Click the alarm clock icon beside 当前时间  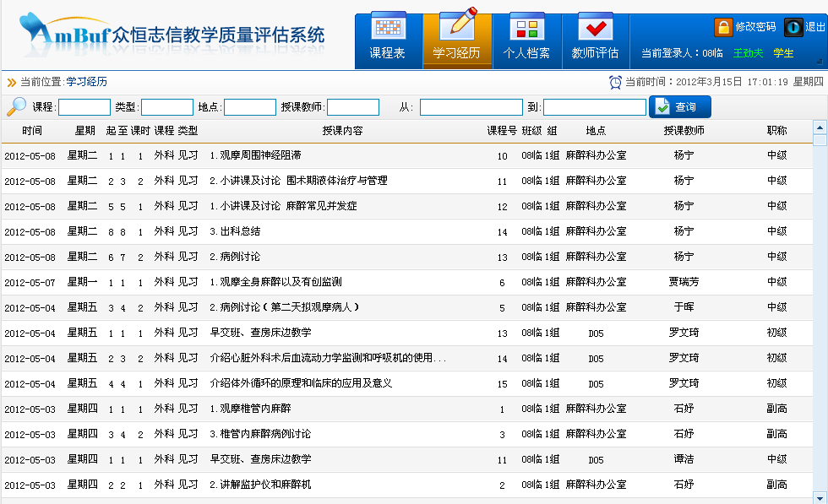pos(615,82)
